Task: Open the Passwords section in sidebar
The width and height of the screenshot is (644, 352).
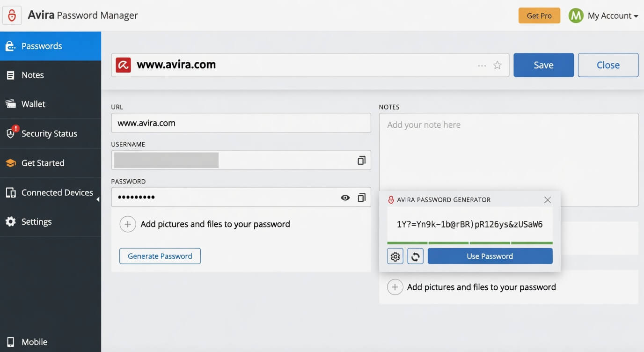Action: [x=51, y=46]
